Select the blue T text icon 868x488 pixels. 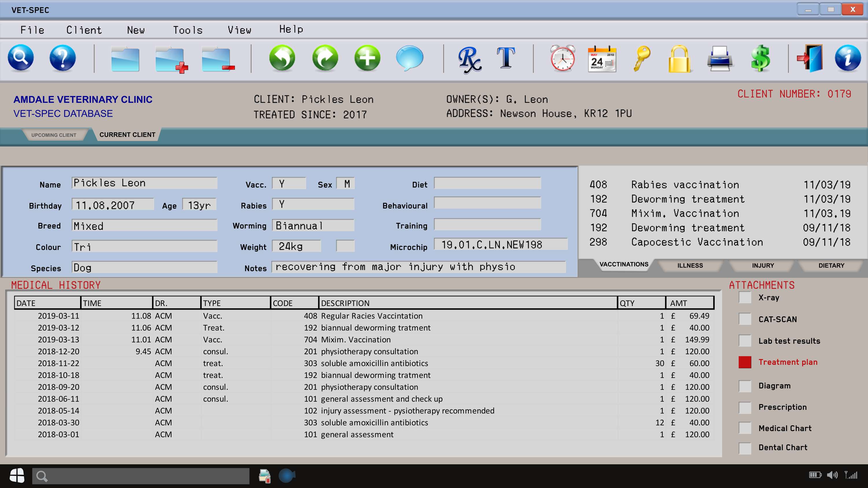click(506, 58)
